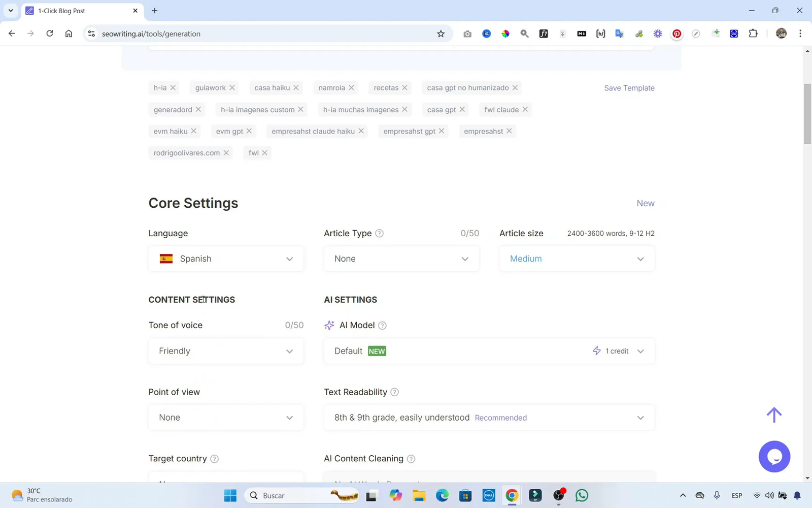Remove the 'casa haiku' tag
812x508 pixels.
(x=297, y=87)
